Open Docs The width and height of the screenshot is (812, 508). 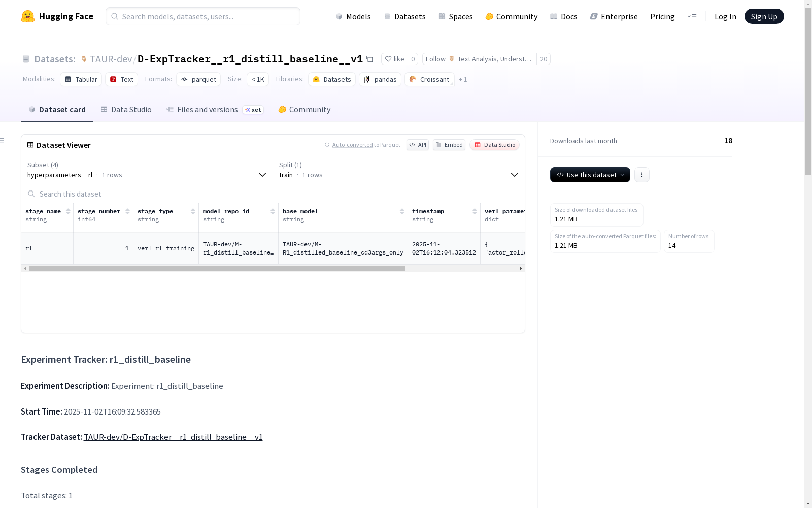click(564, 16)
